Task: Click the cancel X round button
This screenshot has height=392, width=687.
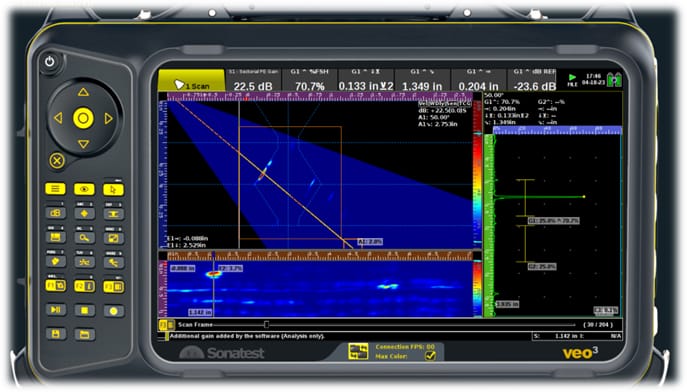Action: (57, 161)
